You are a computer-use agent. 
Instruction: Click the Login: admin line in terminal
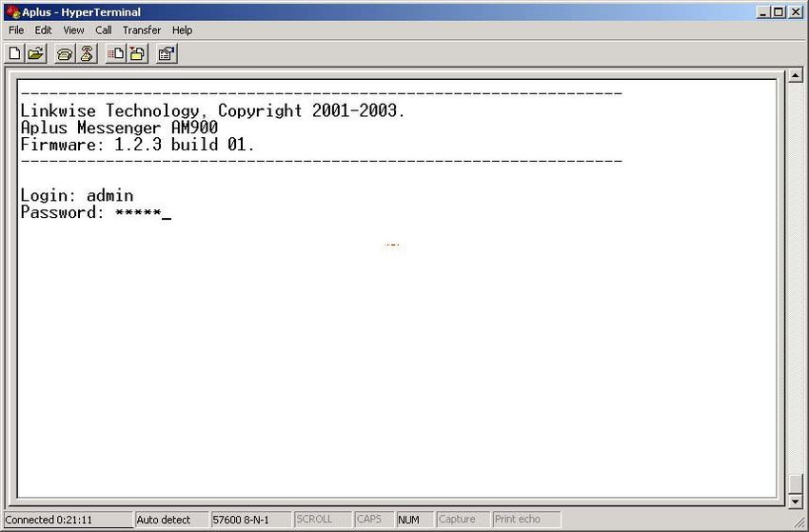pyautogui.click(x=77, y=195)
